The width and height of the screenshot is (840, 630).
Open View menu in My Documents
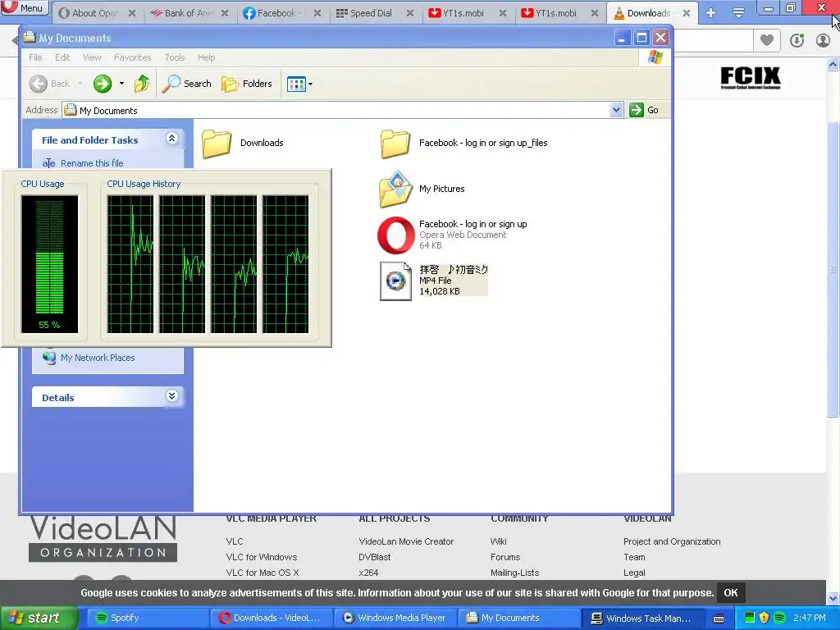92,57
